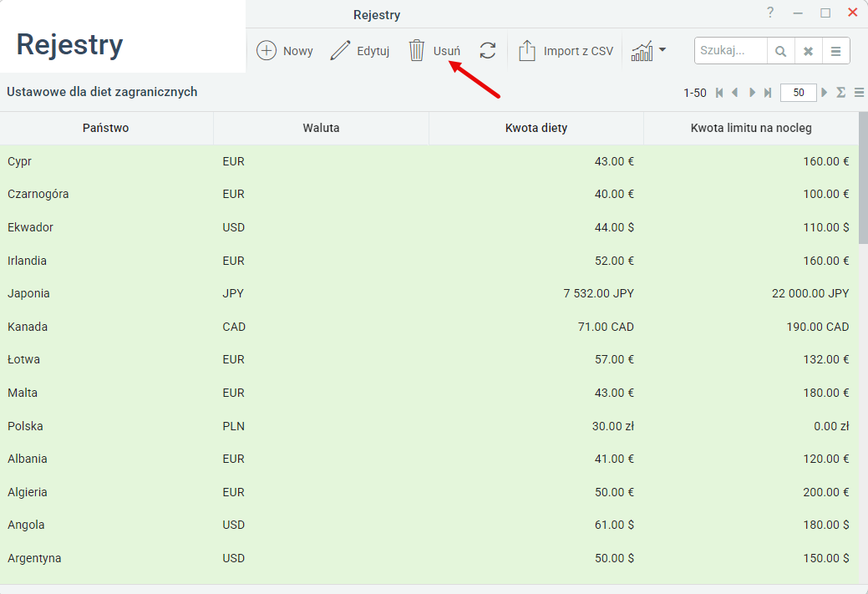Go to the last page

[x=767, y=93]
